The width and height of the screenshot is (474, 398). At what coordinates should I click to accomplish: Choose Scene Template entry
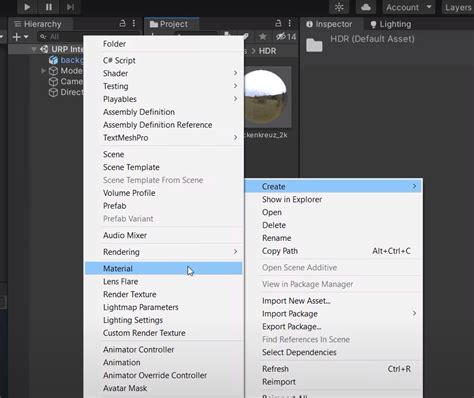163,167
